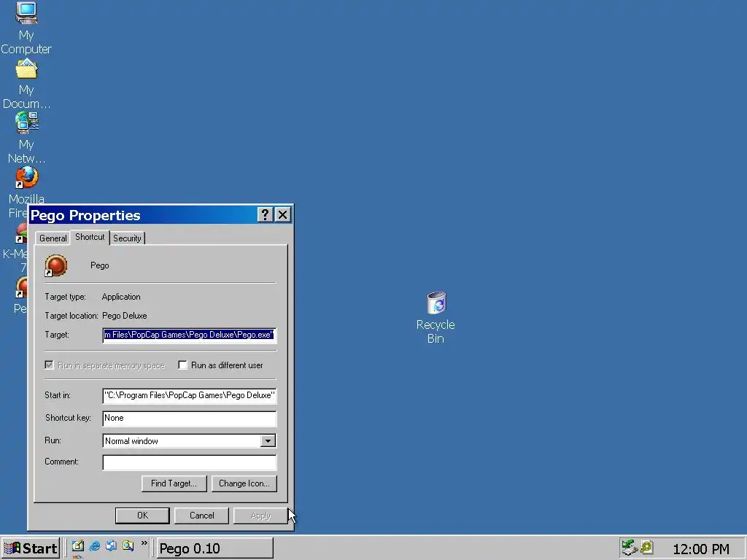The image size is (747, 560).
Task: Click the Pego name next to the shortcut icon
Action: point(99,265)
